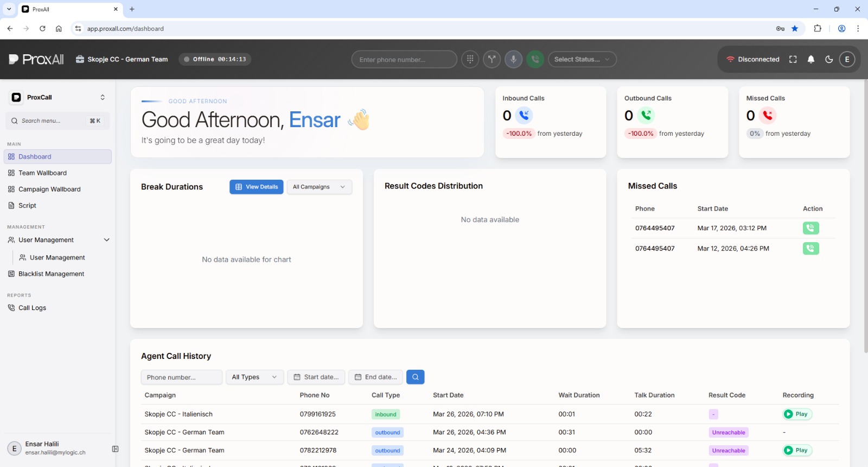The width and height of the screenshot is (868, 467).
Task: Play recording for 0782212978 call
Action: point(797,450)
